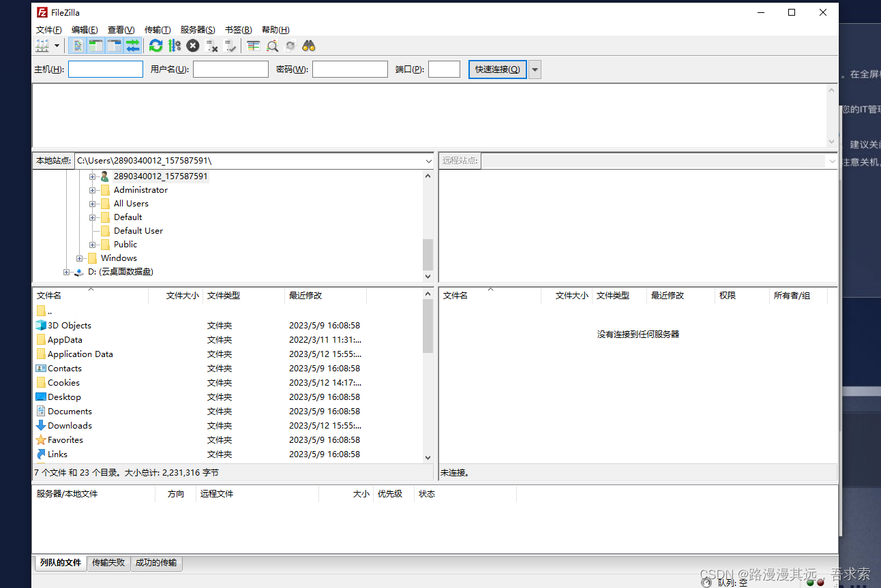The height and width of the screenshot is (588, 881).
Task: Click the user icon for 2890340012_157587591
Action: 105,176
